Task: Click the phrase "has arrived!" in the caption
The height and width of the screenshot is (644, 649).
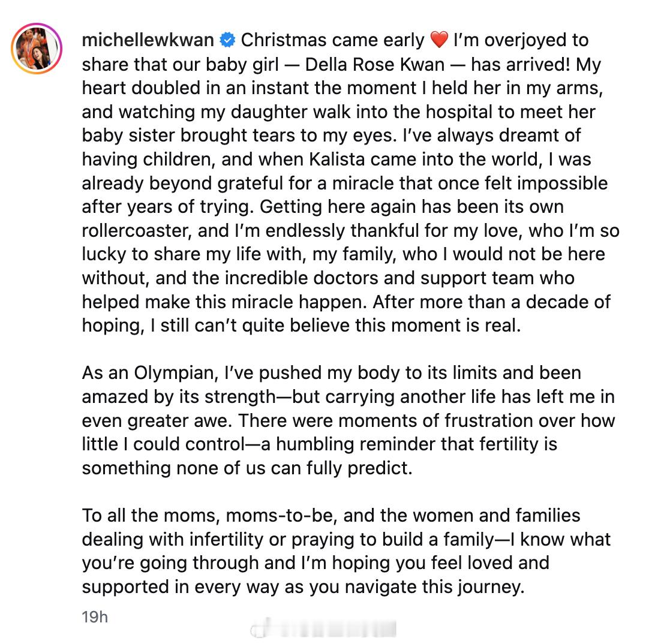Action: 520,64
